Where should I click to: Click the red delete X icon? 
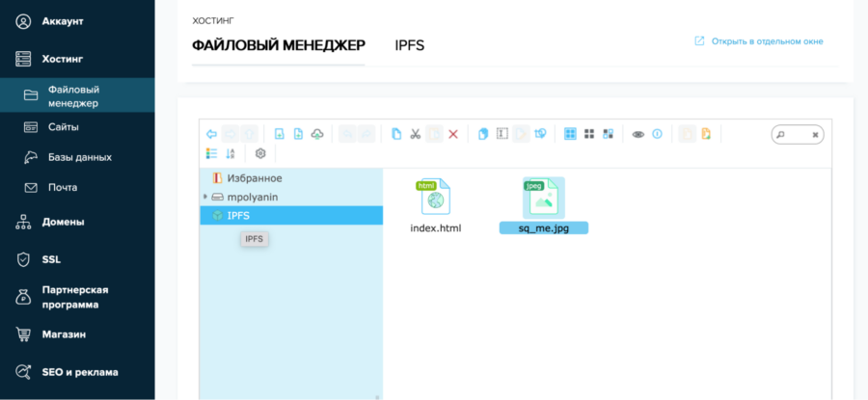point(452,134)
